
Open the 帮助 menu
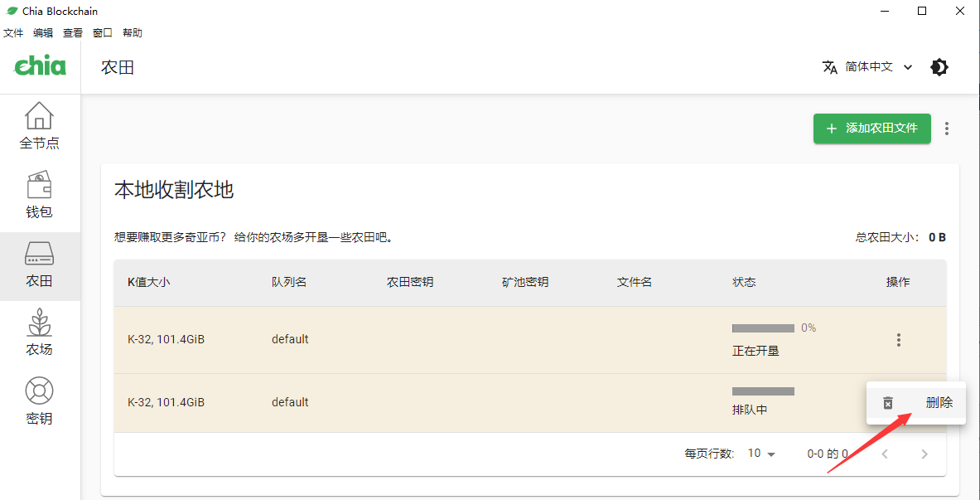pos(133,33)
